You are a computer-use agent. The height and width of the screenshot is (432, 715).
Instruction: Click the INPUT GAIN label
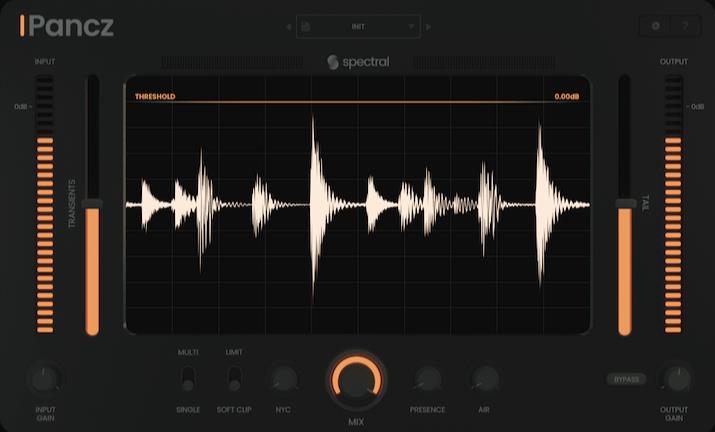[45, 414]
